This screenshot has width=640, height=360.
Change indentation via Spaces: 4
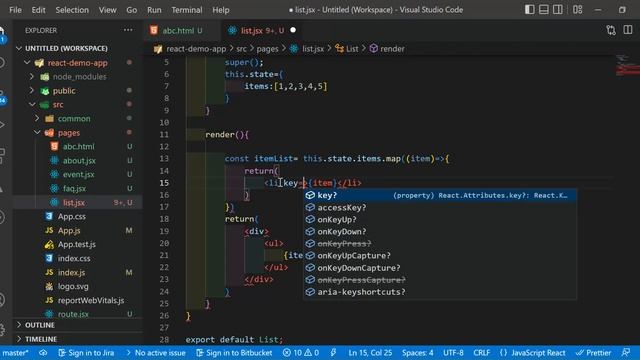coord(417,353)
